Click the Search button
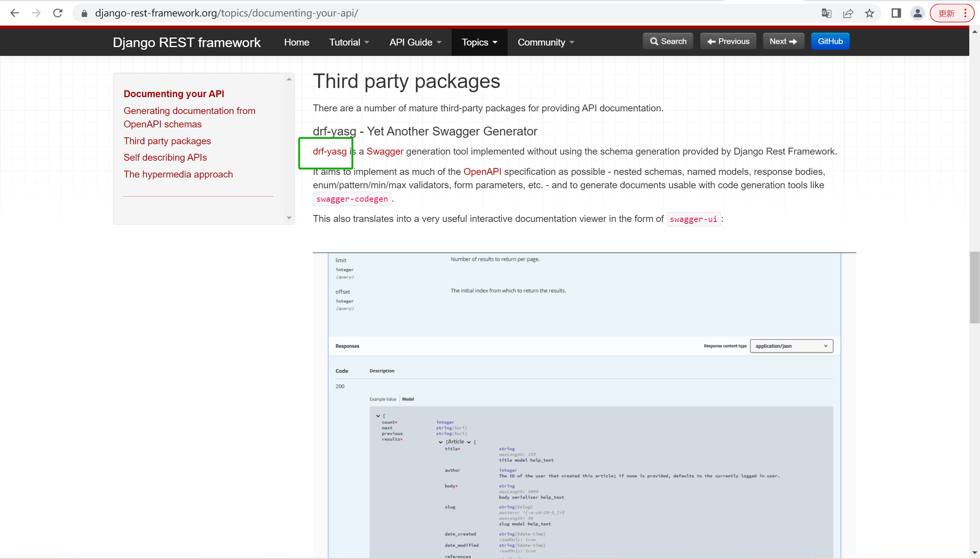 pyautogui.click(x=668, y=41)
